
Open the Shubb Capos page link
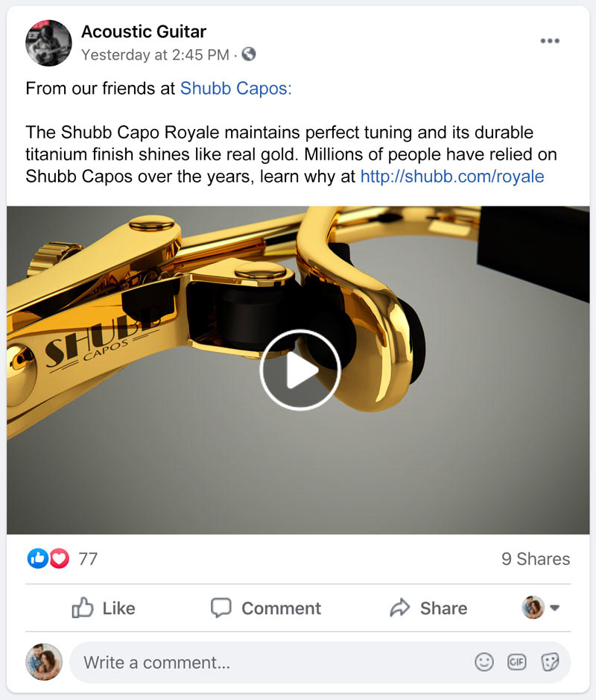click(235, 89)
